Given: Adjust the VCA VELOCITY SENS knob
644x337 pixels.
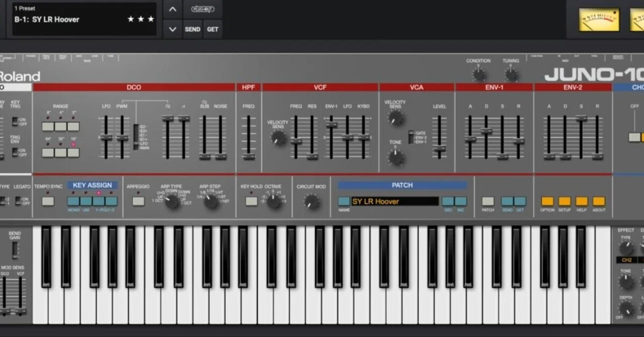Looking at the screenshot, I should 395,118.
